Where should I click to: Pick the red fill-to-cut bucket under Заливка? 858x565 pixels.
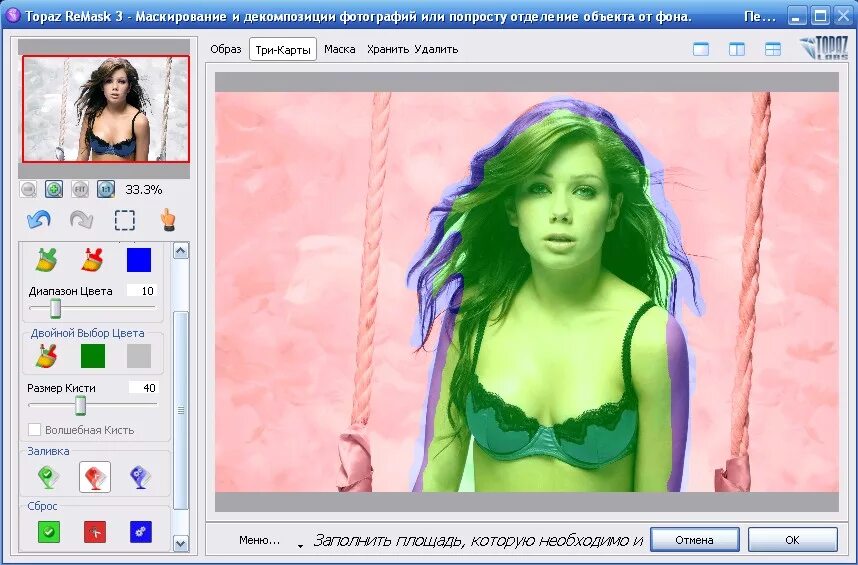point(95,477)
